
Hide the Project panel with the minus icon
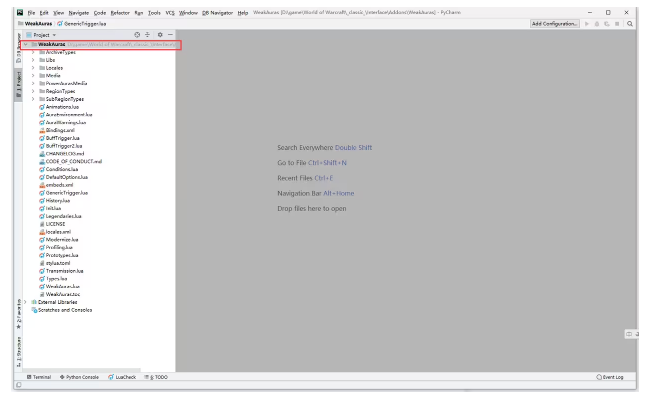pyautogui.click(x=170, y=35)
